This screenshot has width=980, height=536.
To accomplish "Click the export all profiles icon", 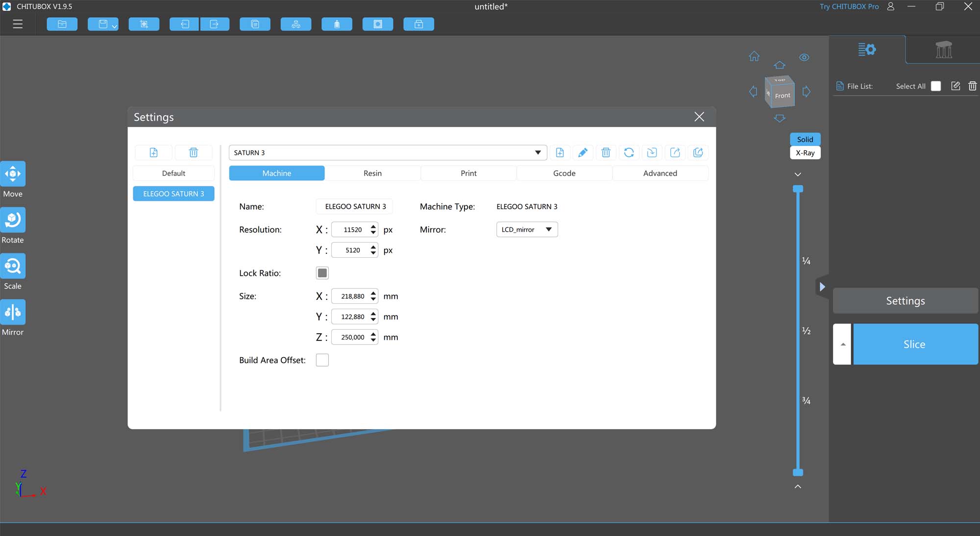I will tap(698, 152).
